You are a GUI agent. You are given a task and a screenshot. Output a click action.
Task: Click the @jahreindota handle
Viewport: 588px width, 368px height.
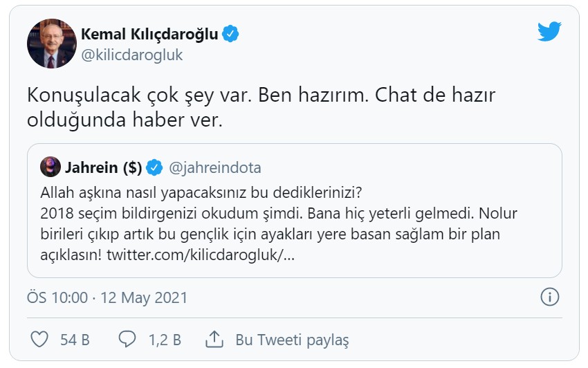tap(215, 167)
